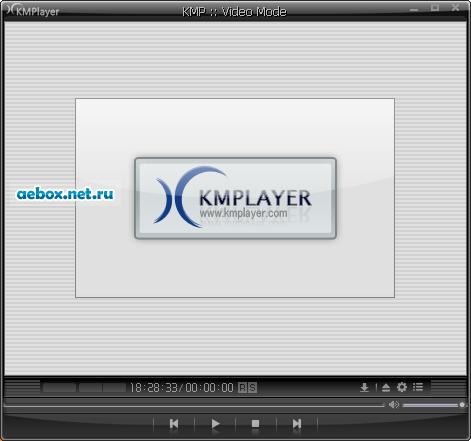Show the playlist editor list icon
The image size is (471, 441).
418,387
